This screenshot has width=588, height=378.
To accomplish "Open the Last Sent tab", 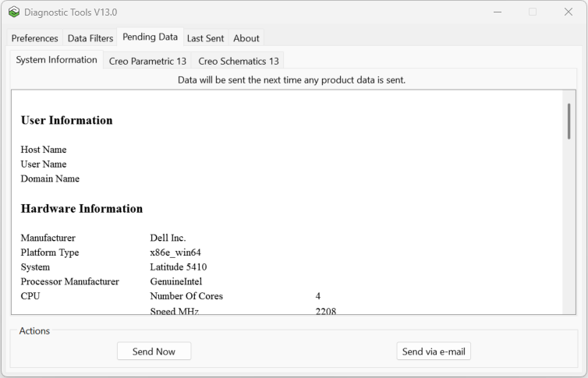I will coord(205,38).
